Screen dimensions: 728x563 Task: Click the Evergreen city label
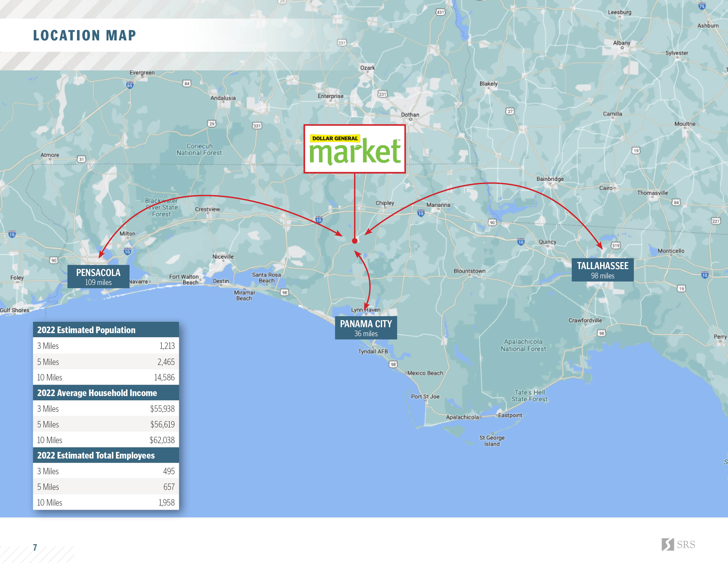tap(142, 72)
